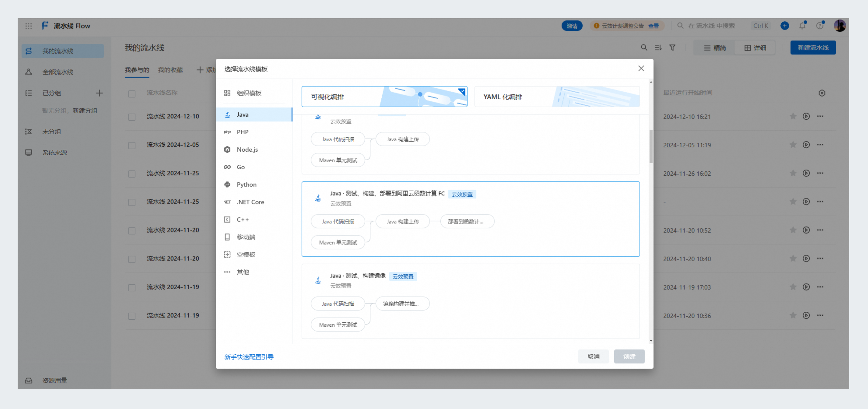This screenshot has height=409, width=868.
Task: Select 组织模板 template category
Action: click(x=254, y=93)
